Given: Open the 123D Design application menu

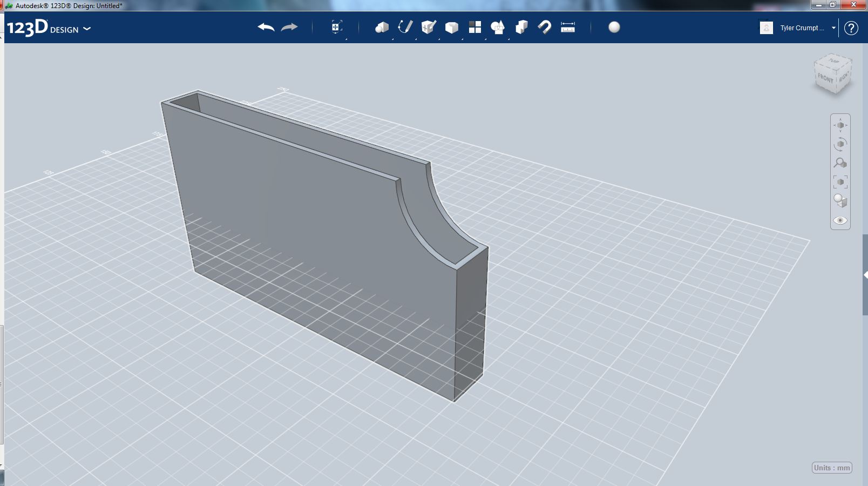Looking at the screenshot, I should pyautogui.click(x=49, y=28).
